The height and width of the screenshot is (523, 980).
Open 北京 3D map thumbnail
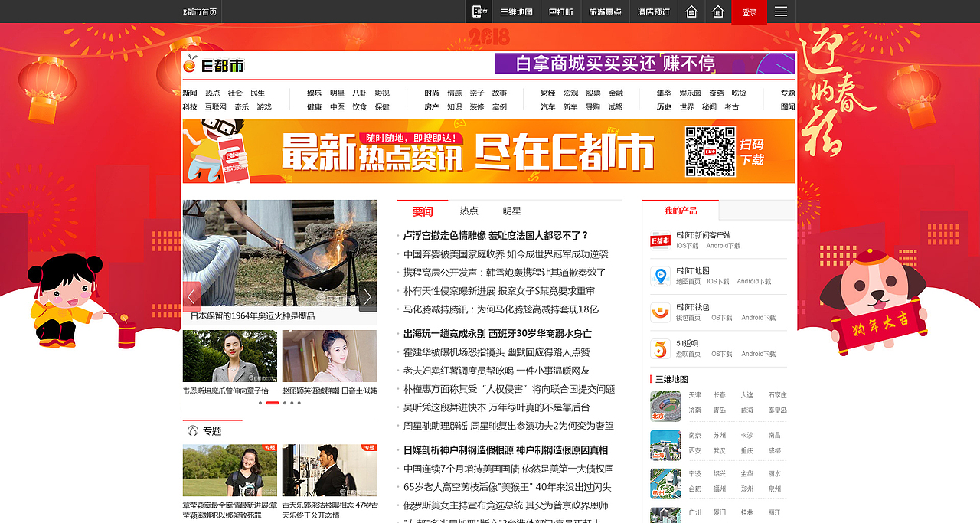tap(665, 407)
